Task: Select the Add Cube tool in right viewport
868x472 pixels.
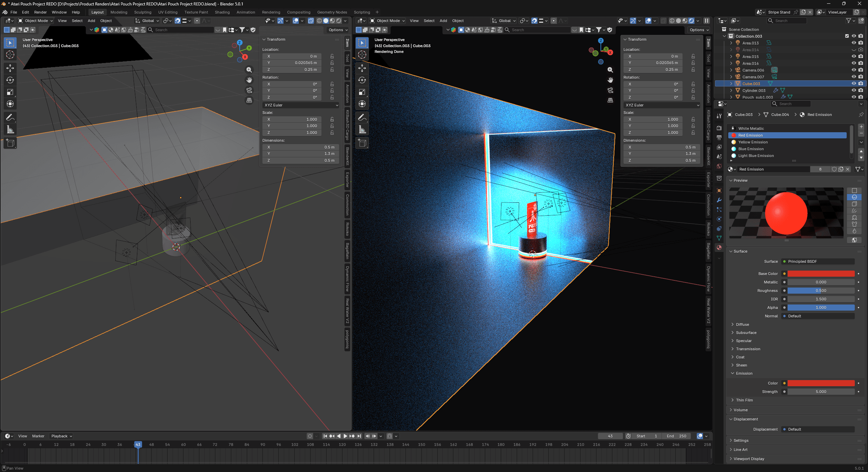Action: coord(362,143)
